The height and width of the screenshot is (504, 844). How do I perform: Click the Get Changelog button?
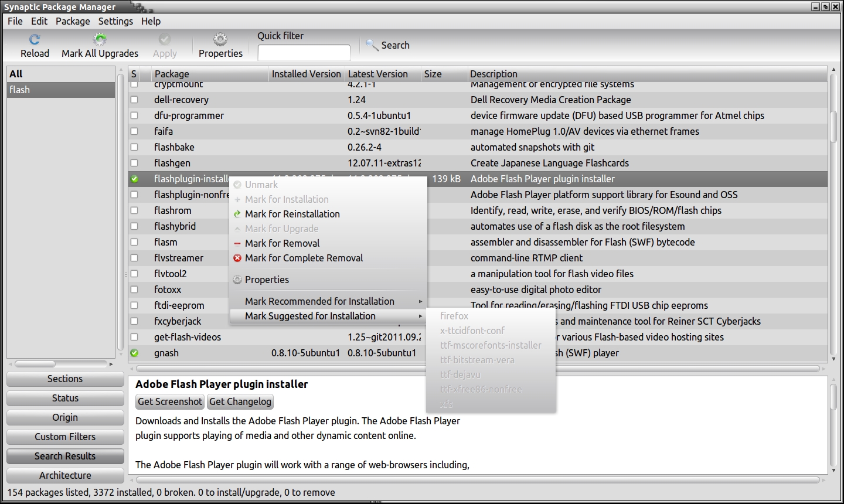240,401
